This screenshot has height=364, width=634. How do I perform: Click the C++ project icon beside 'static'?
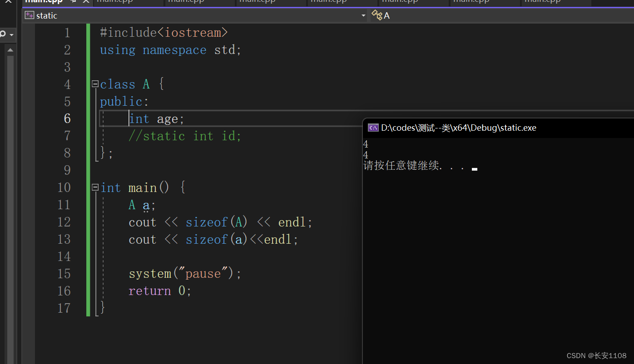click(x=30, y=15)
